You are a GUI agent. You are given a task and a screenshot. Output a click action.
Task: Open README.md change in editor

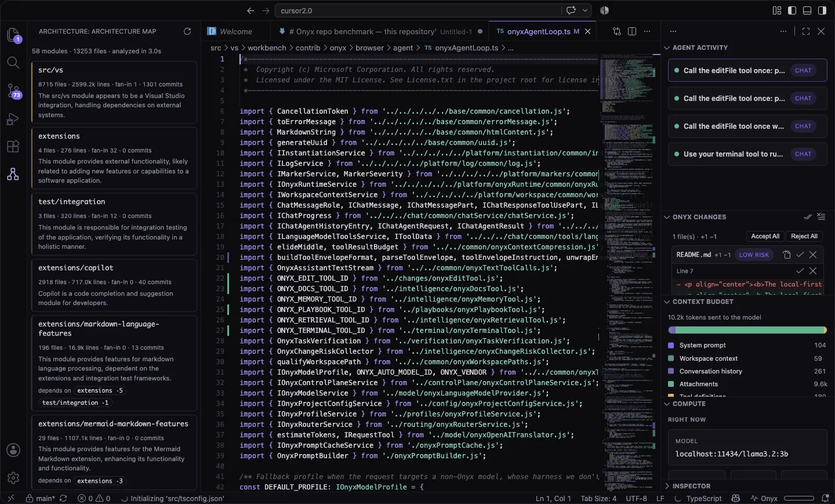pyautogui.click(x=787, y=255)
